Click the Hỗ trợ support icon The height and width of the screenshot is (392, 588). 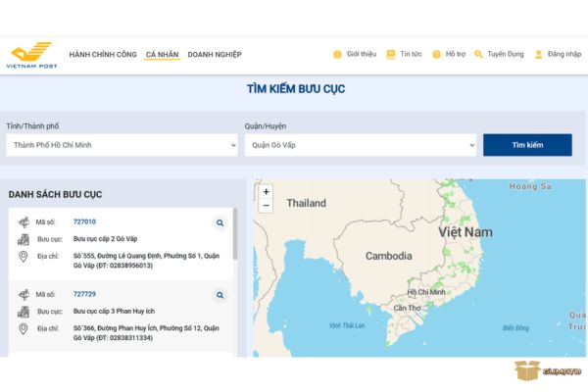(x=436, y=55)
